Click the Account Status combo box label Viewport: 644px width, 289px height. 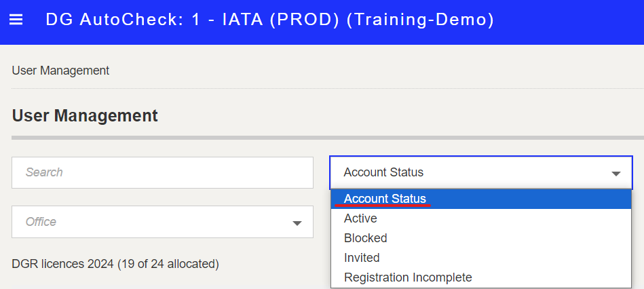[x=383, y=172]
